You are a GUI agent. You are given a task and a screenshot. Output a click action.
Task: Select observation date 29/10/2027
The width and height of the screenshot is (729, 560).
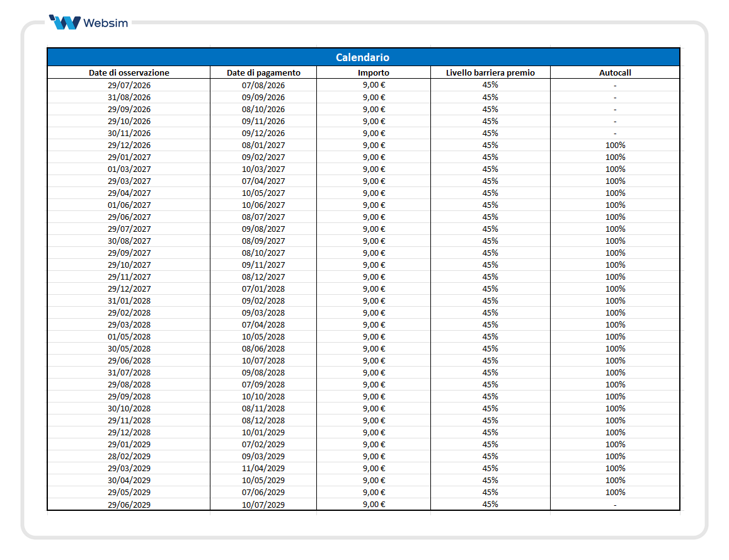[x=129, y=265]
